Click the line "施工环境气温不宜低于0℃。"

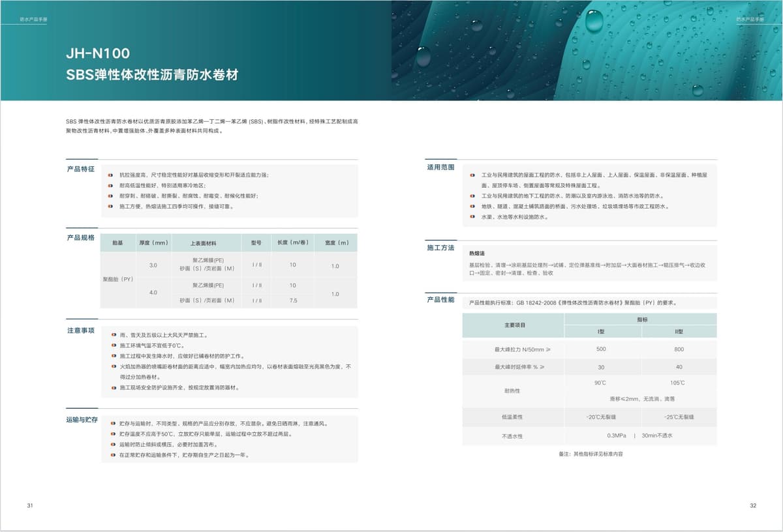pyautogui.click(x=151, y=346)
